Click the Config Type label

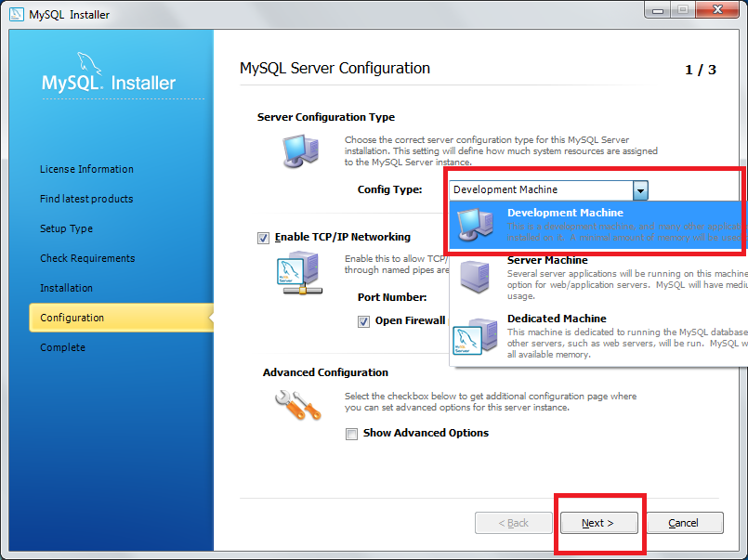point(389,189)
